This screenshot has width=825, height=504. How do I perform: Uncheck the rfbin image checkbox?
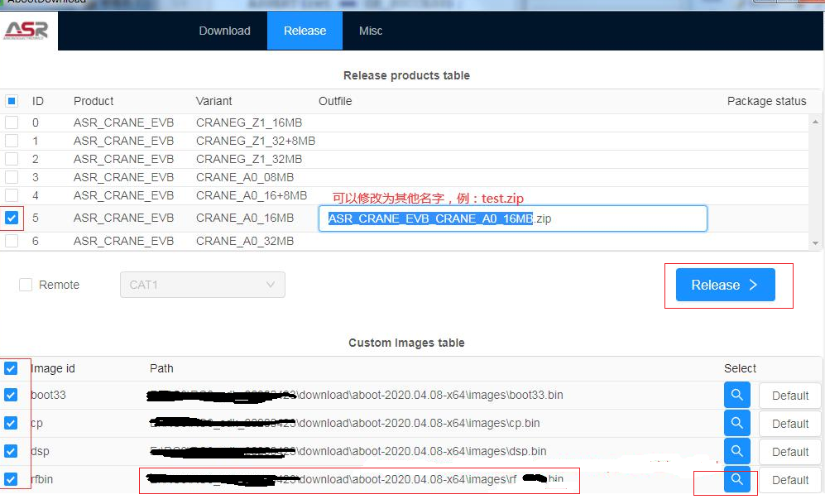(x=11, y=479)
